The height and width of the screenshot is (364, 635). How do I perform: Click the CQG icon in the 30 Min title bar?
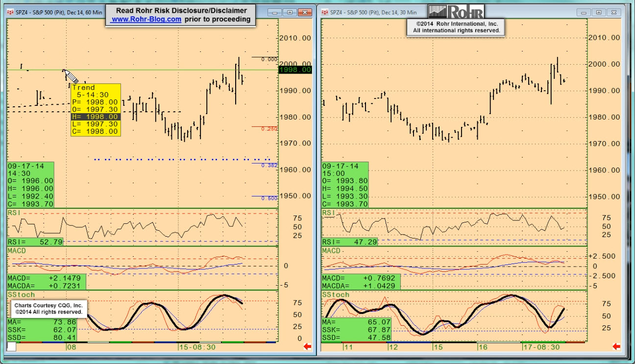[x=325, y=12]
